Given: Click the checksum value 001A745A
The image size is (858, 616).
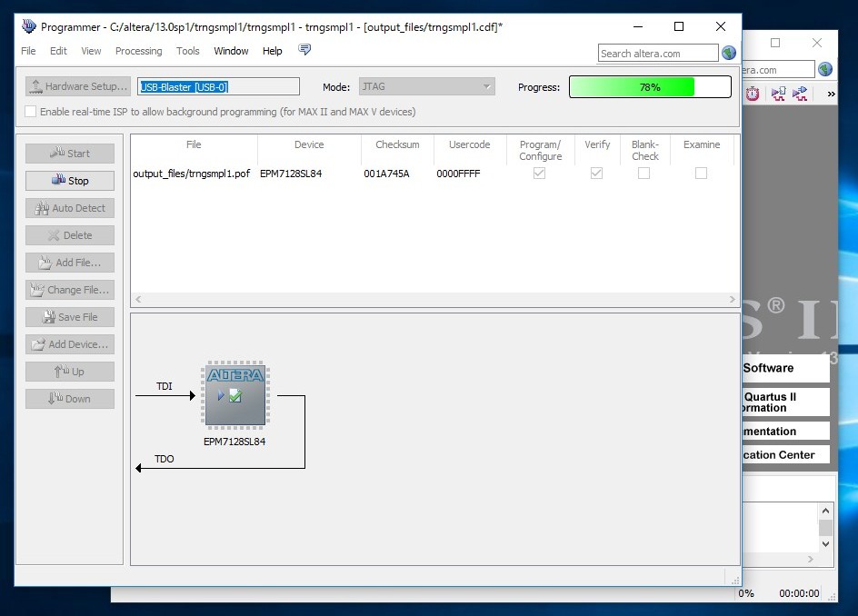Looking at the screenshot, I should [386, 174].
